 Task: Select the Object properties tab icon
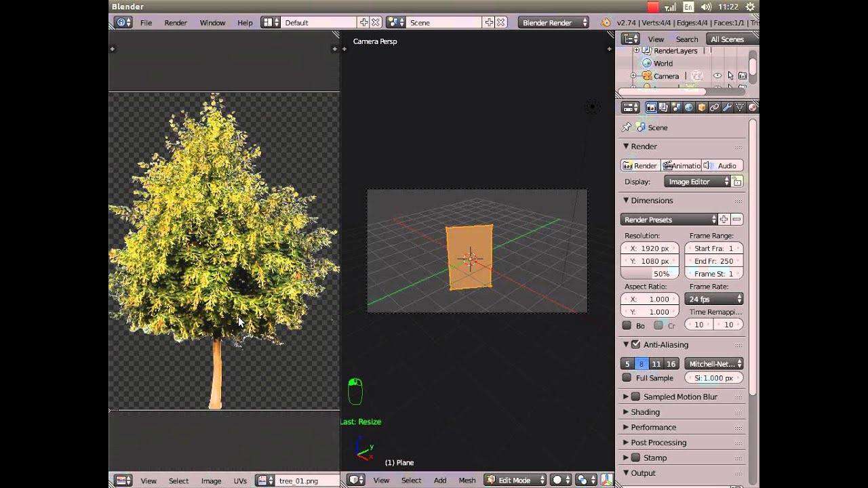tap(702, 107)
